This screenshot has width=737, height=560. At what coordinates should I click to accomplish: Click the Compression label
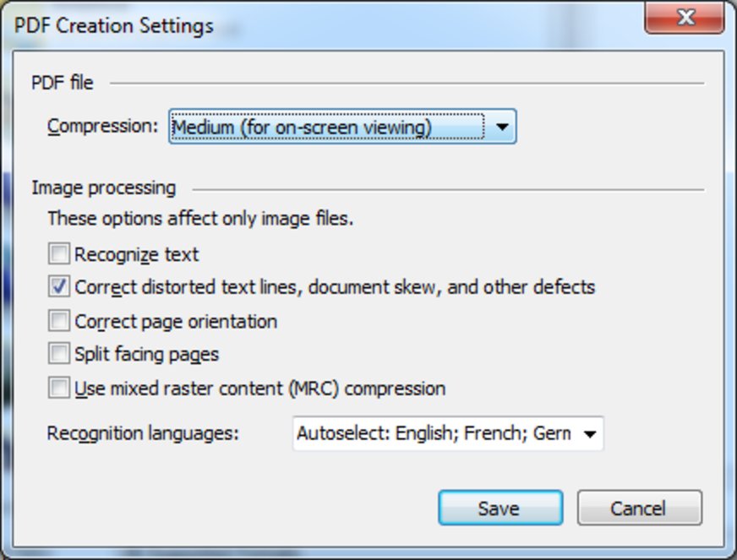click(x=102, y=127)
